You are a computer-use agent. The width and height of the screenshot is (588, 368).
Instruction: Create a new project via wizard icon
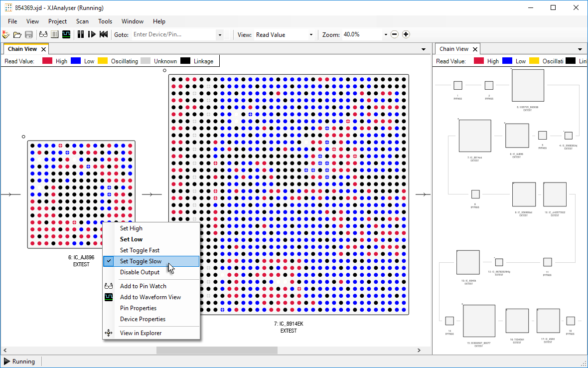tap(6, 34)
